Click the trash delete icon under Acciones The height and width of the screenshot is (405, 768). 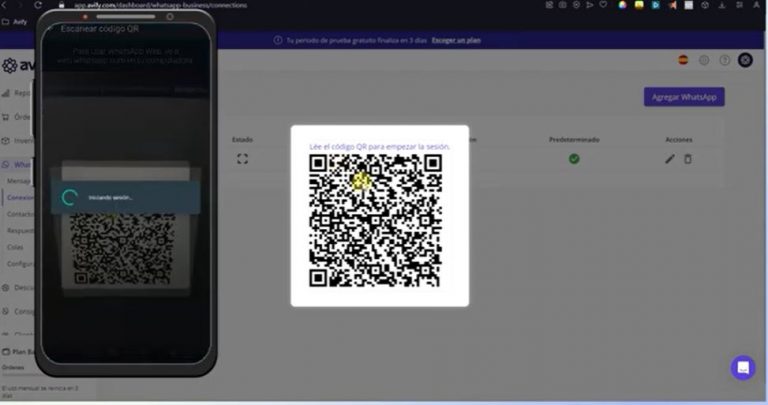688,159
